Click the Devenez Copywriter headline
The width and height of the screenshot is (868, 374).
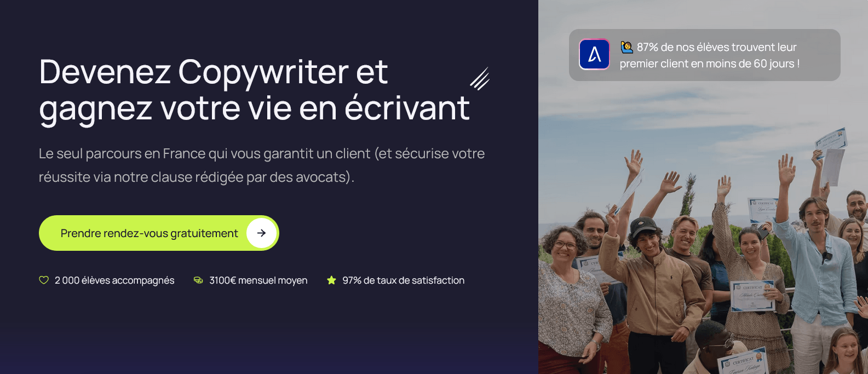(x=214, y=72)
